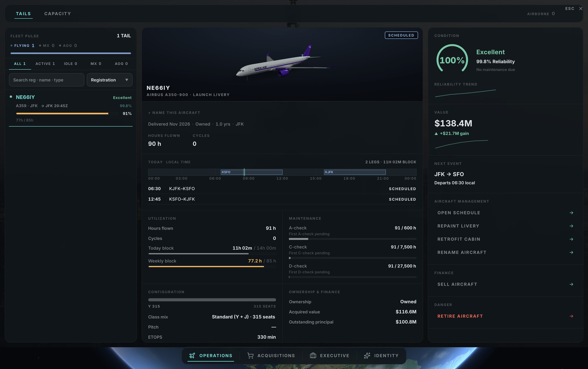Viewport: 588px width, 369px height.
Task: Click the KSFO block on the timeline
Action: 251,172
